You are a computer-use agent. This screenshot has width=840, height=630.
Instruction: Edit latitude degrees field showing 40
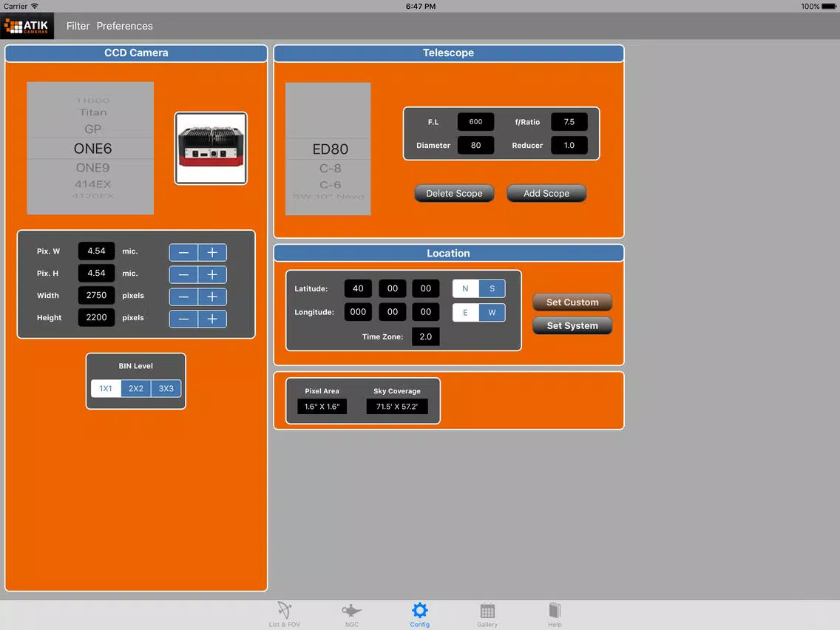coord(358,288)
